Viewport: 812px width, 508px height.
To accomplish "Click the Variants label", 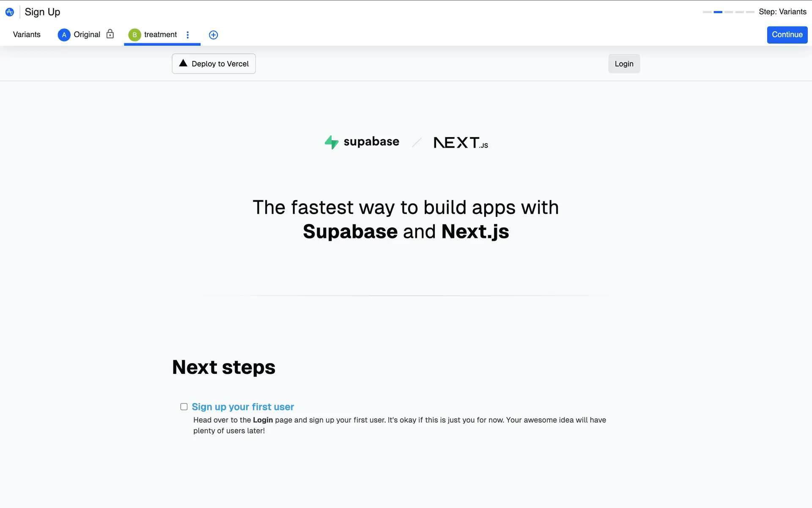I will [27, 35].
